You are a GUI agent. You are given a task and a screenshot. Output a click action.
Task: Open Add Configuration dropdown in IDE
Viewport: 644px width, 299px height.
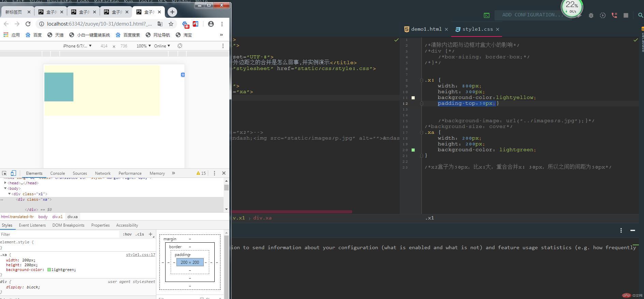click(532, 15)
